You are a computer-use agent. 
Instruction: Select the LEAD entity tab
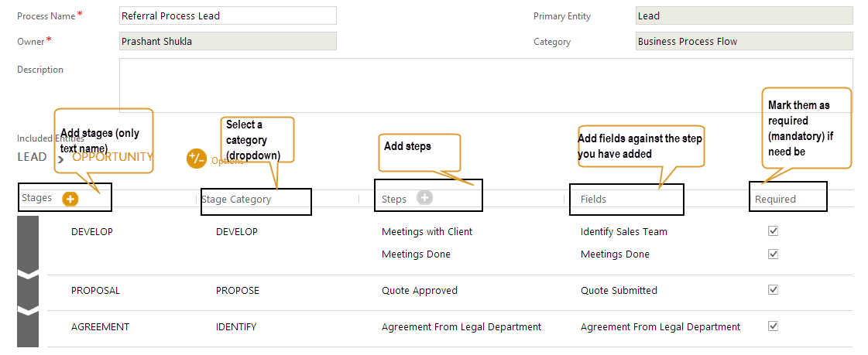pos(32,157)
